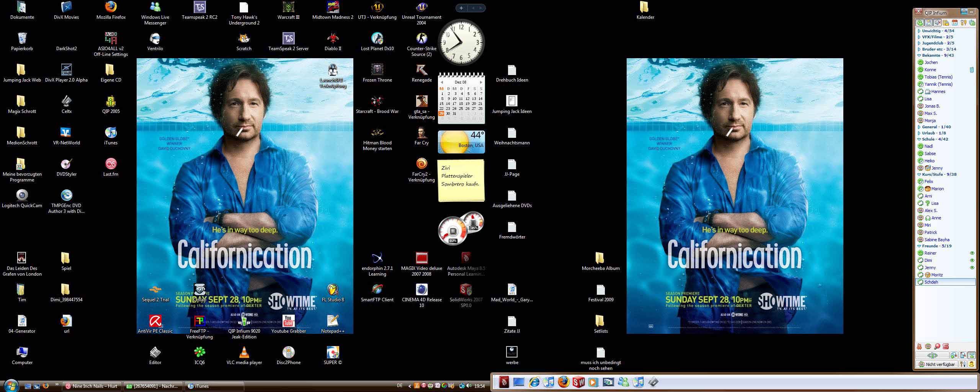The image size is (980, 392).
Task: Collapse the Bekannte group
Action: tap(919, 56)
